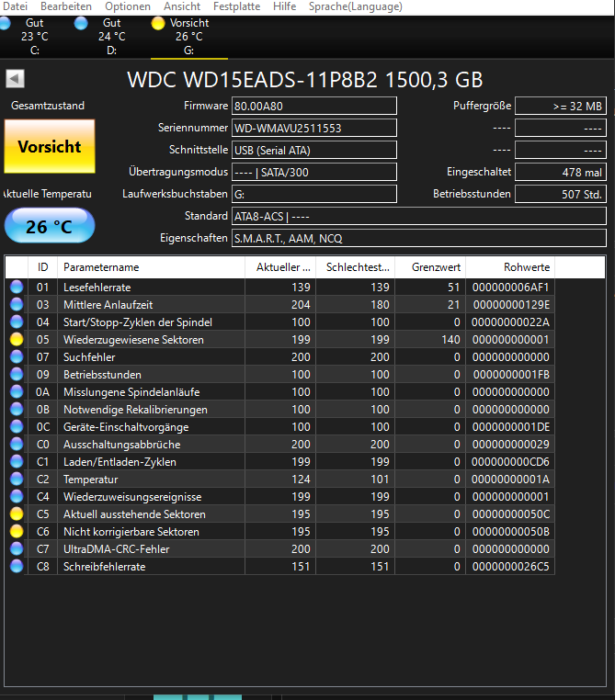Click the Aktueller column header
Viewport: 615px width, 700px height.
pos(280,267)
